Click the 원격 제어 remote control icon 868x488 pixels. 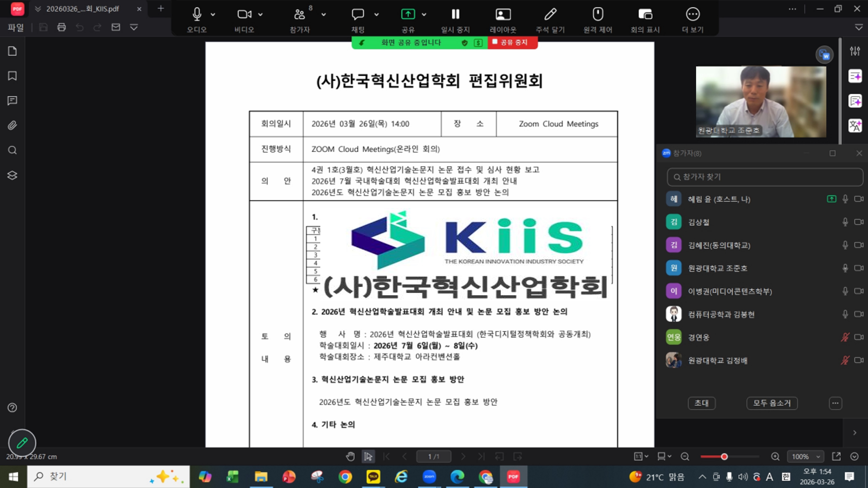tap(598, 14)
